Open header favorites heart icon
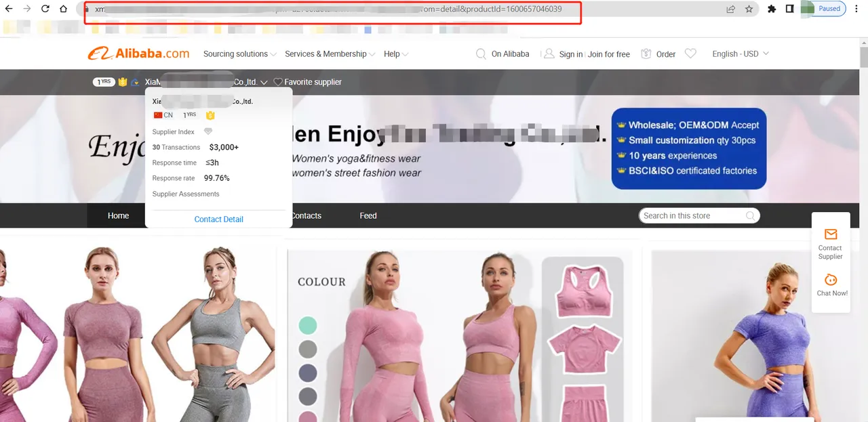868x422 pixels. click(x=690, y=54)
